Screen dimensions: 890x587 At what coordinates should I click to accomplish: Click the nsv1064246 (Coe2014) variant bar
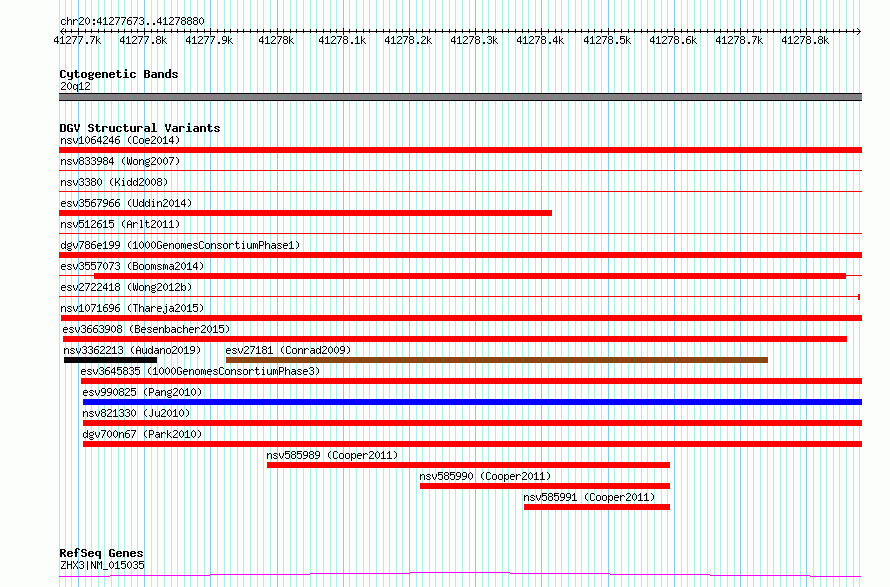point(460,150)
